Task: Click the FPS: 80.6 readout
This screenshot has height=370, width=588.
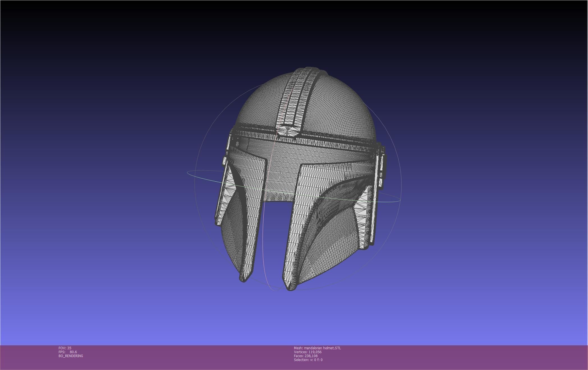Action: [68, 352]
